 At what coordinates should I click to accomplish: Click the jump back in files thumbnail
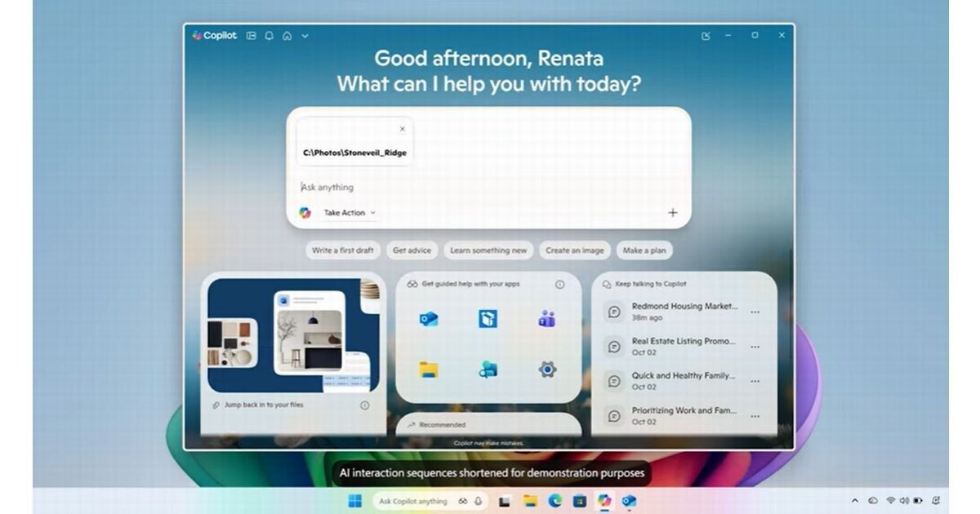point(293,335)
